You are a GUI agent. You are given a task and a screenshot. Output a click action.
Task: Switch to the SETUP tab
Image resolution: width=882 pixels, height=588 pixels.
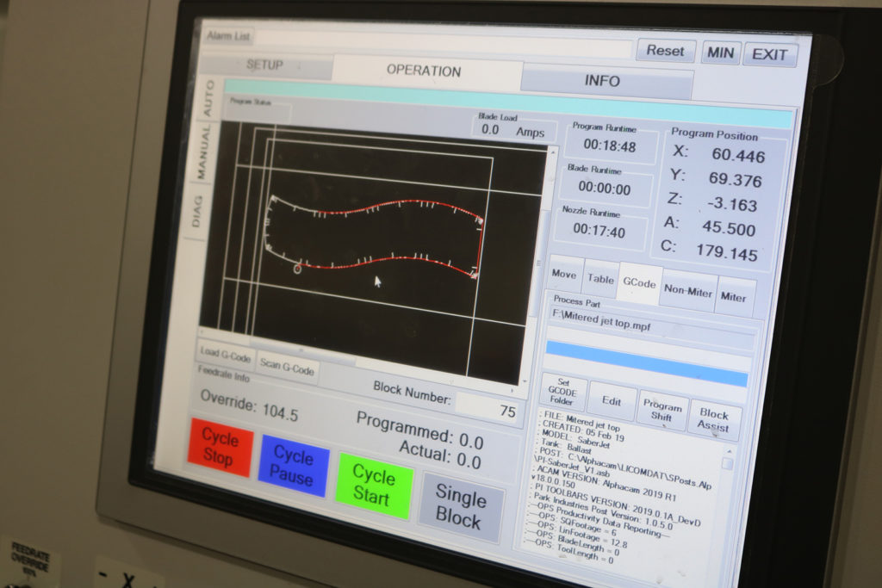(x=265, y=65)
